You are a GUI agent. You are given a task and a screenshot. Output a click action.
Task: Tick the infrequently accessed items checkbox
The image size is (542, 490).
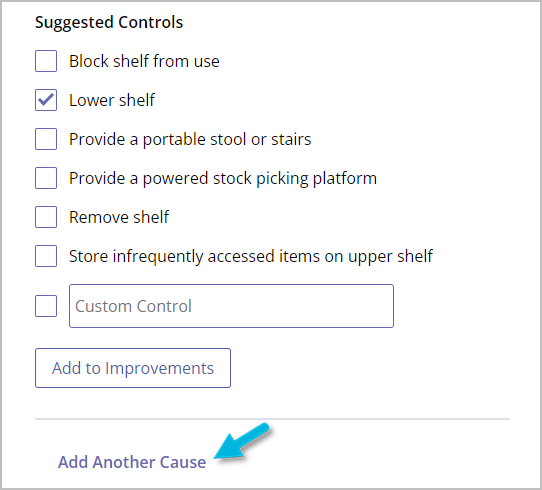46,256
